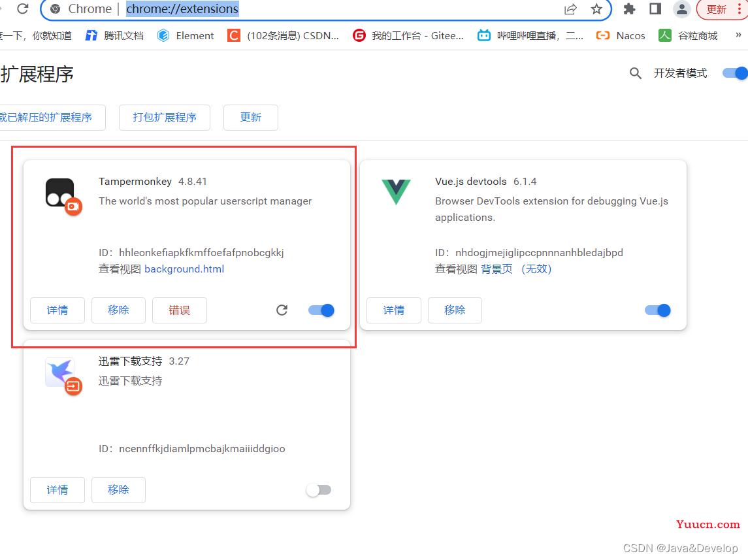Open Tampermonkey background.html link
The image size is (748, 560).
pos(184,269)
